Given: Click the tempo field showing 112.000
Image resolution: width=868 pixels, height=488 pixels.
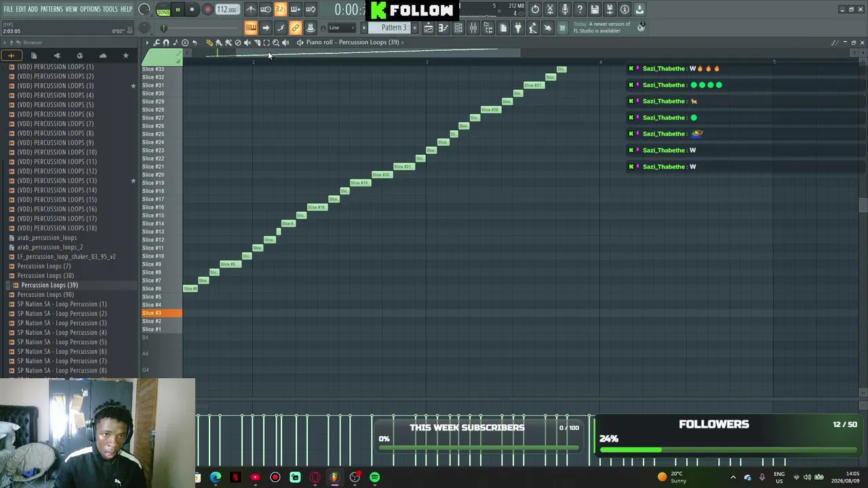Looking at the screenshot, I should [x=227, y=9].
